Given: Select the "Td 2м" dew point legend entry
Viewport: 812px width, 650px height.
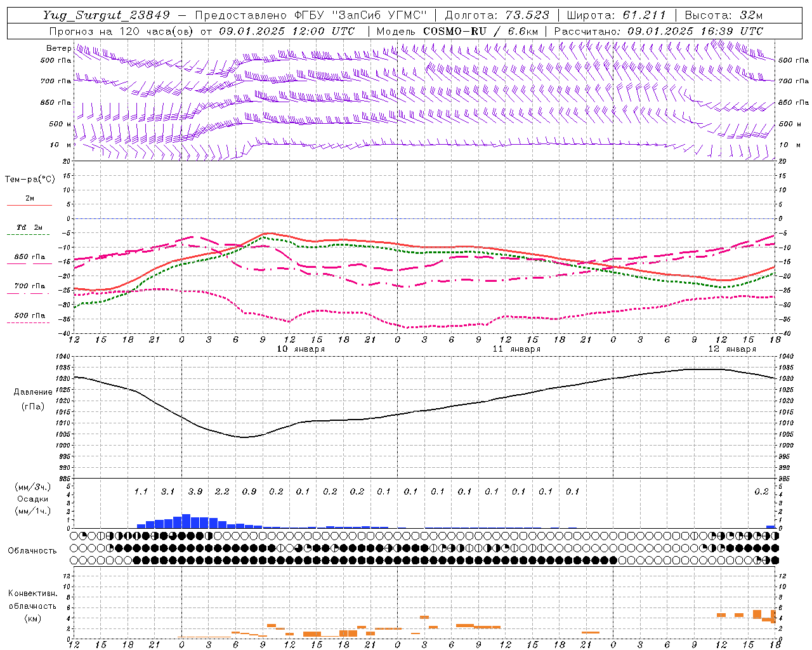Looking at the screenshot, I should click(30, 227).
